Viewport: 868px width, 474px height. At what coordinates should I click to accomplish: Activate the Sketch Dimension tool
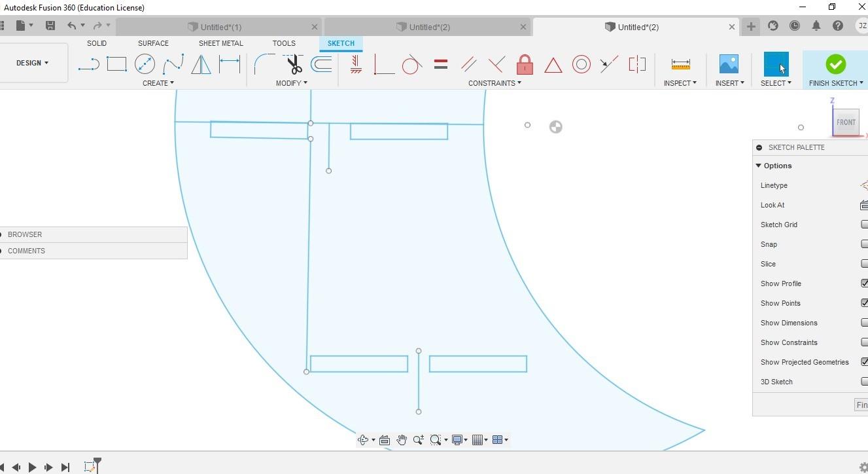pyautogui.click(x=229, y=64)
